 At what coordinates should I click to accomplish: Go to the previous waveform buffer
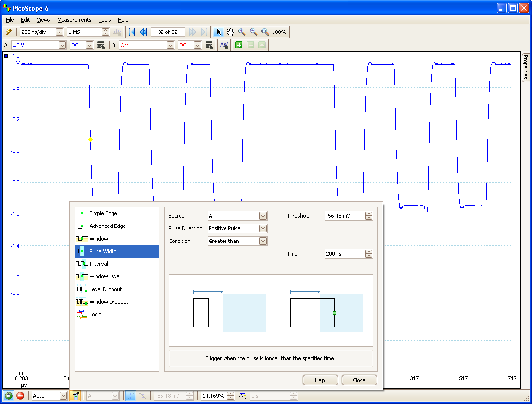point(144,32)
